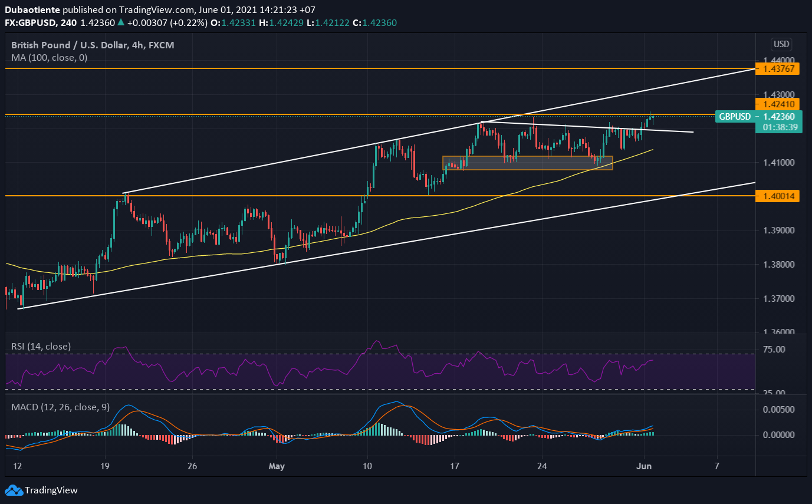Click the '7' date on time axis
Screen dimensions: 812x504
click(717, 466)
